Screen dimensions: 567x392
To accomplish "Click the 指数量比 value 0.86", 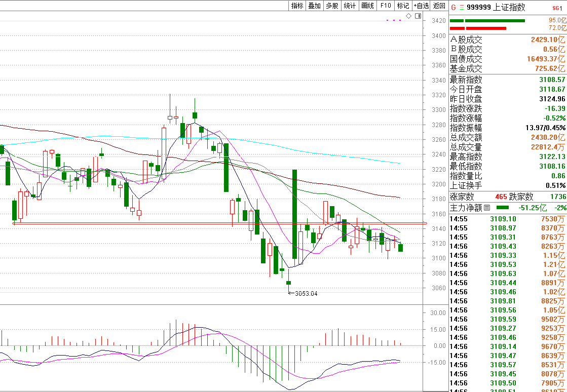I will 558,176.
